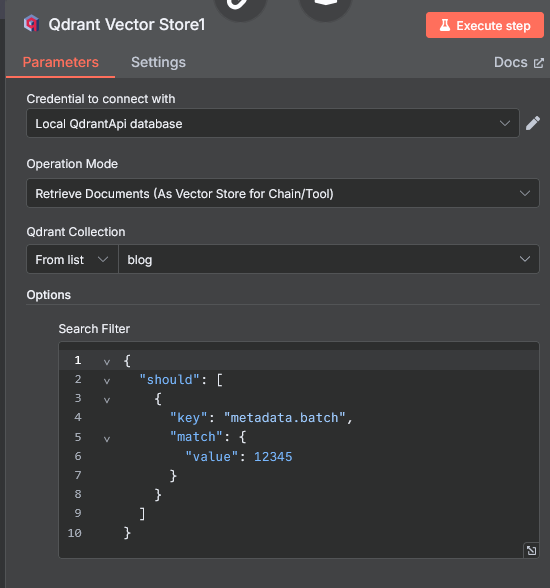
Task: Open the Docs link
Action: pos(519,62)
